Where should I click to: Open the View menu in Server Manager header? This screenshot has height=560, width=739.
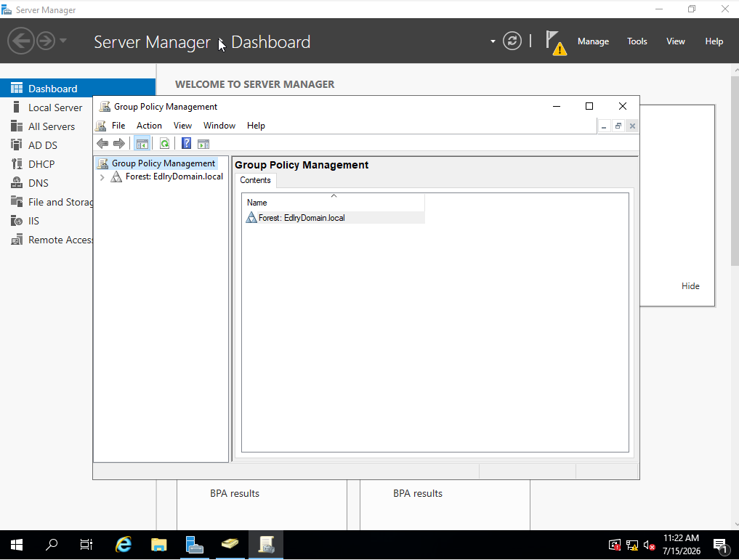click(675, 41)
